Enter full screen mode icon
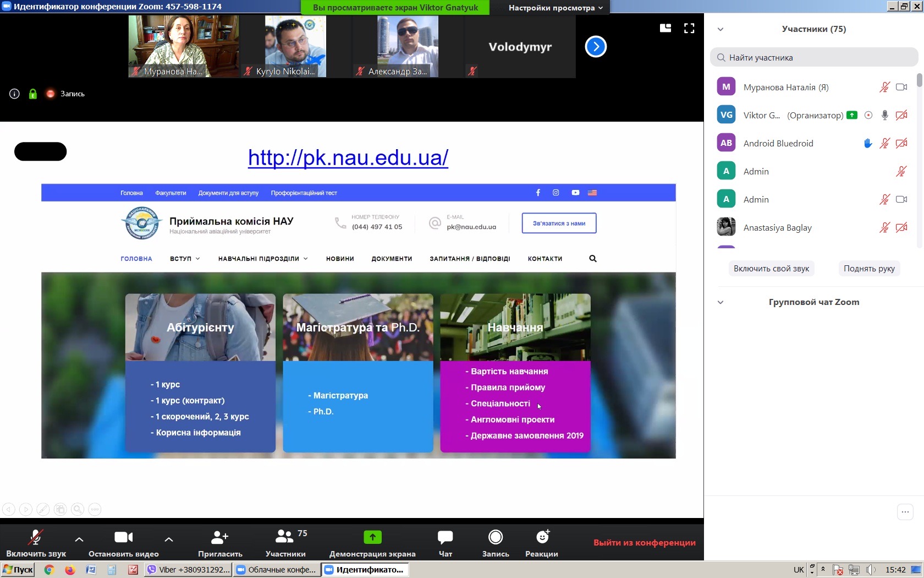Viewport: 924px width, 578px height. coord(689,29)
